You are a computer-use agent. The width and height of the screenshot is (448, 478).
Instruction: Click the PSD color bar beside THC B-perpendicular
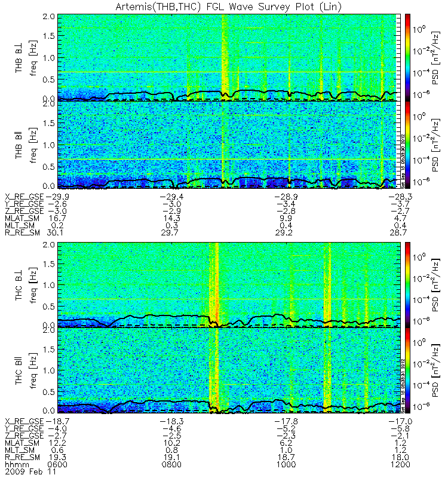click(x=407, y=285)
